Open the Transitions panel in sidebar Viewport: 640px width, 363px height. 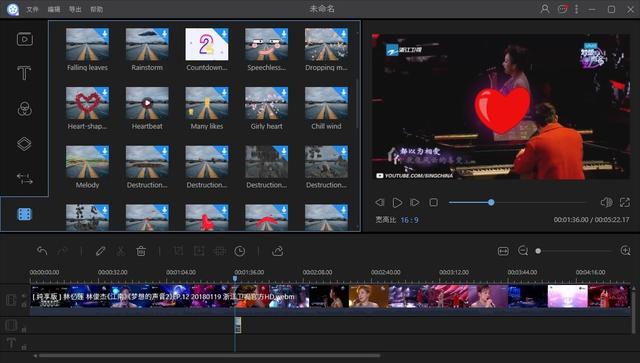(24, 178)
